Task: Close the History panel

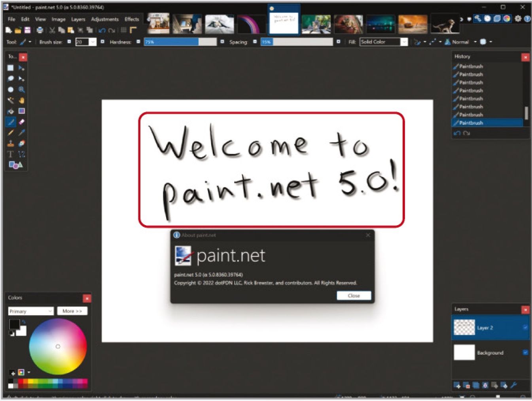Action: [525, 57]
